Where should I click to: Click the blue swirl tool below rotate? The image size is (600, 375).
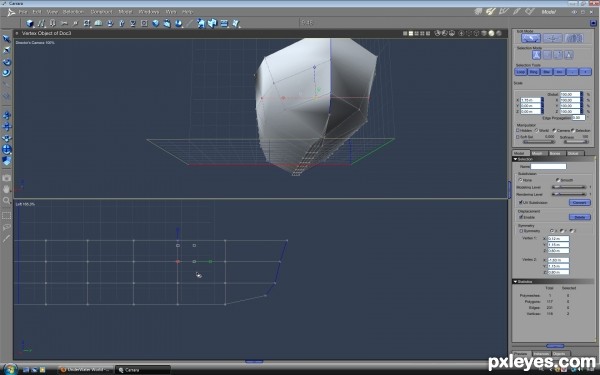pyautogui.click(x=7, y=73)
